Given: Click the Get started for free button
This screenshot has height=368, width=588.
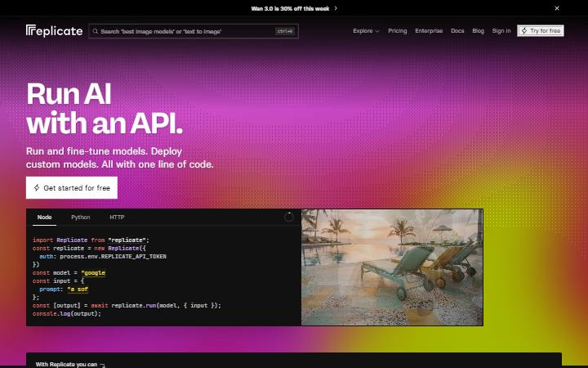Looking at the screenshot, I should pos(72,188).
